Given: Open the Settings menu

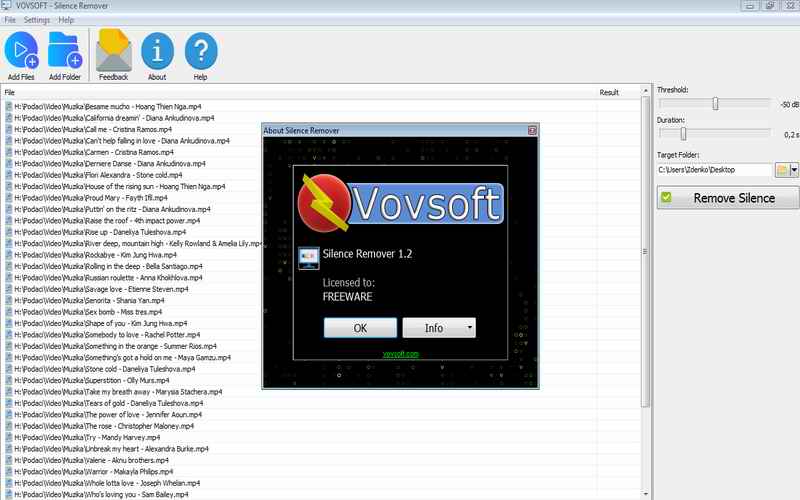Looking at the screenshot, I should [x=37, y=20].
